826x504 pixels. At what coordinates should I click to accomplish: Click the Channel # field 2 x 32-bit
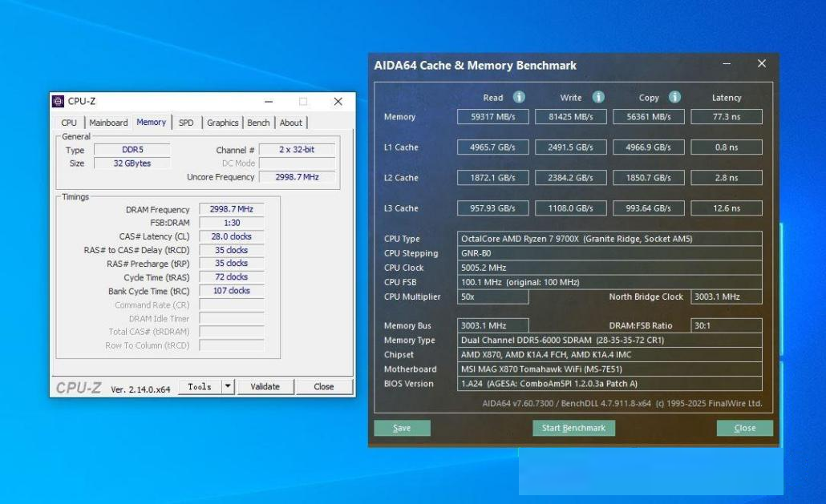click(x=297, y=149)
